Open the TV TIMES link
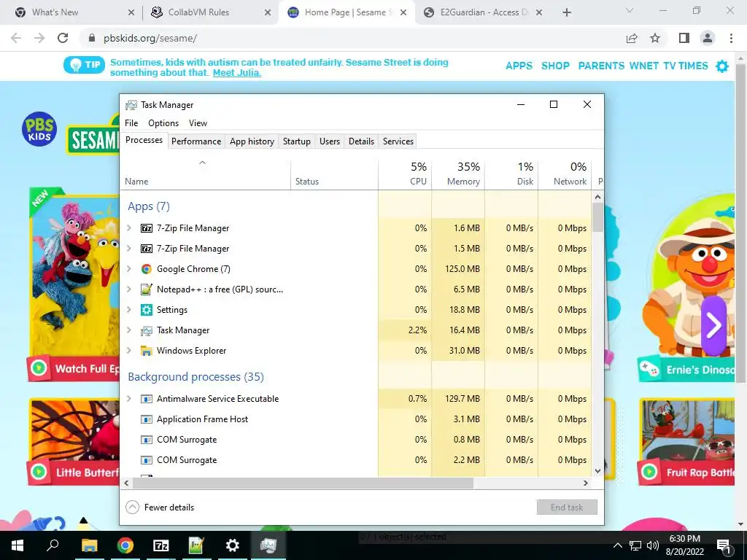The width and height of the screenshot is (747, 560). click(x=686, y=66)
